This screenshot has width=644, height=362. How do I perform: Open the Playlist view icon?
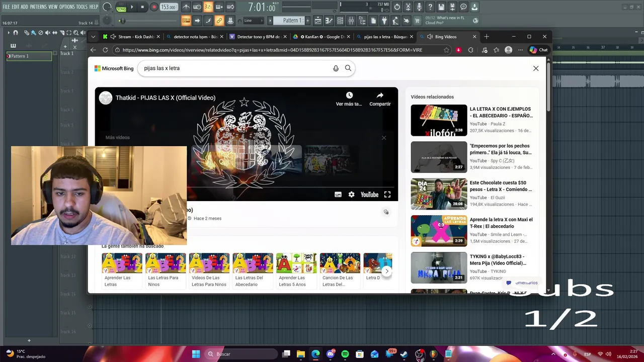coord(318,21)
